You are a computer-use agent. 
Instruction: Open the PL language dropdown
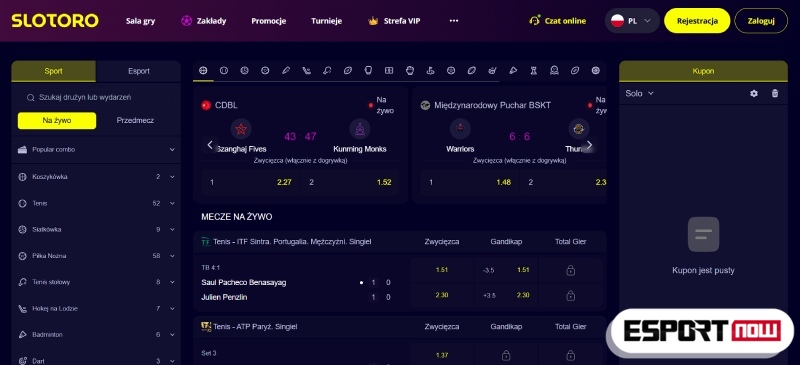[x=632, y=21]
